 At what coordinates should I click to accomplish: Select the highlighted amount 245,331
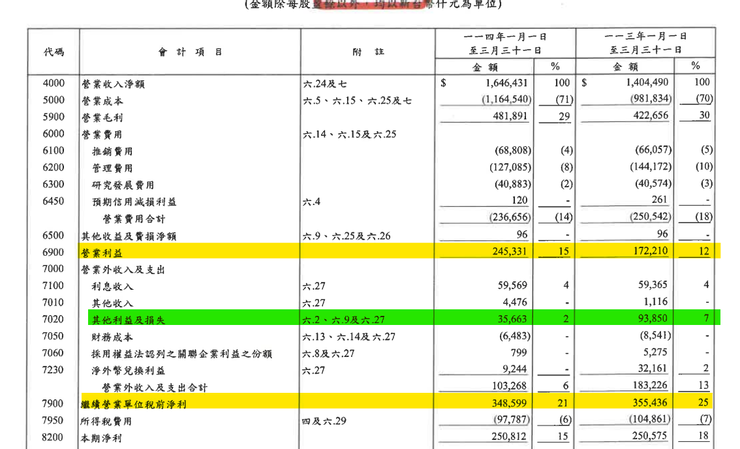coord(505,253)
